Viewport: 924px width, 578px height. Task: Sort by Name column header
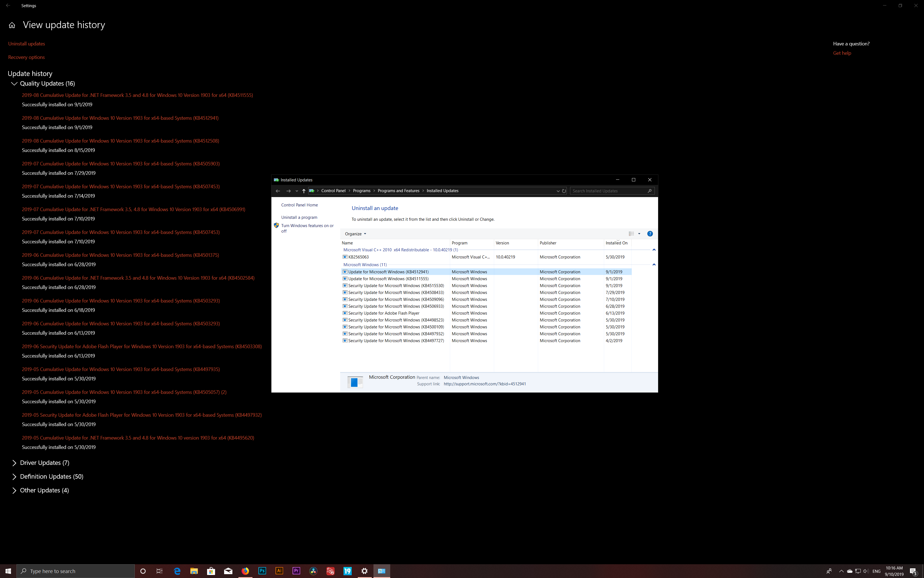coord(395,243)
